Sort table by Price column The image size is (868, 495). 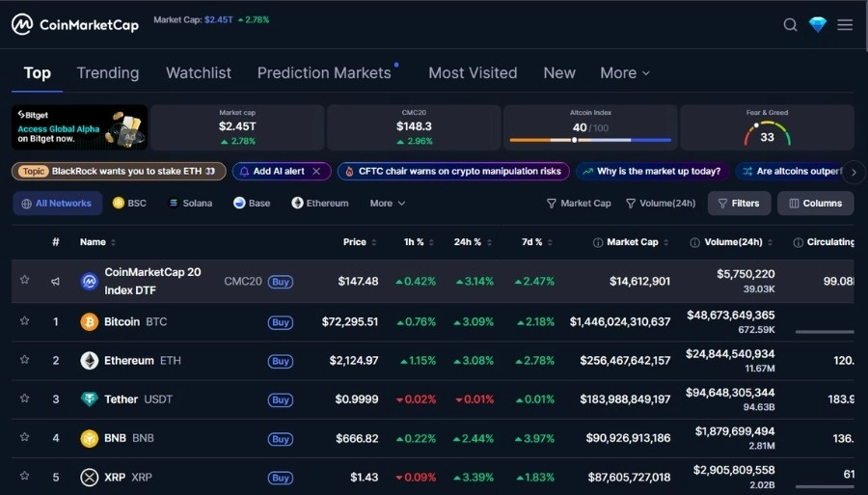[360, 242]
